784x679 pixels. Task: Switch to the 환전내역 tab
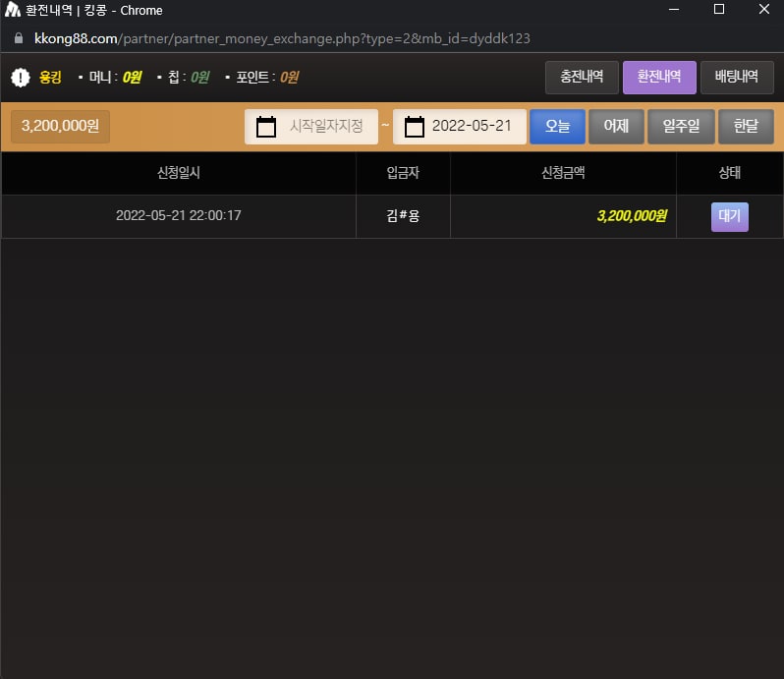[x=659, y=77]
